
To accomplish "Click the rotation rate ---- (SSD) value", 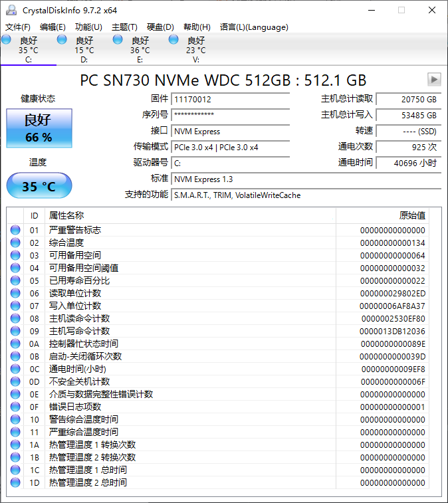I will [x=409, y=131].
